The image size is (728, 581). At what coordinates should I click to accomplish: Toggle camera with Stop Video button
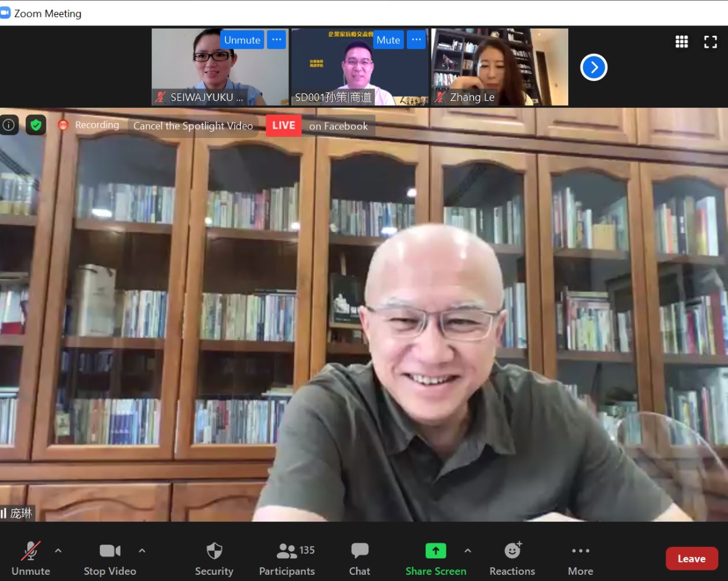(110, 558)
